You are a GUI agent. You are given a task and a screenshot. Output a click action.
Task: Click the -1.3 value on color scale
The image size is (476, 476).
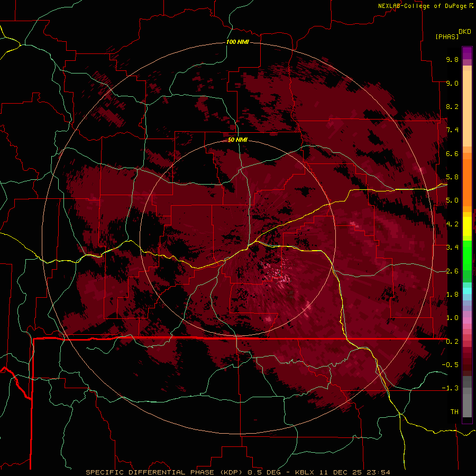coord(450,388)
